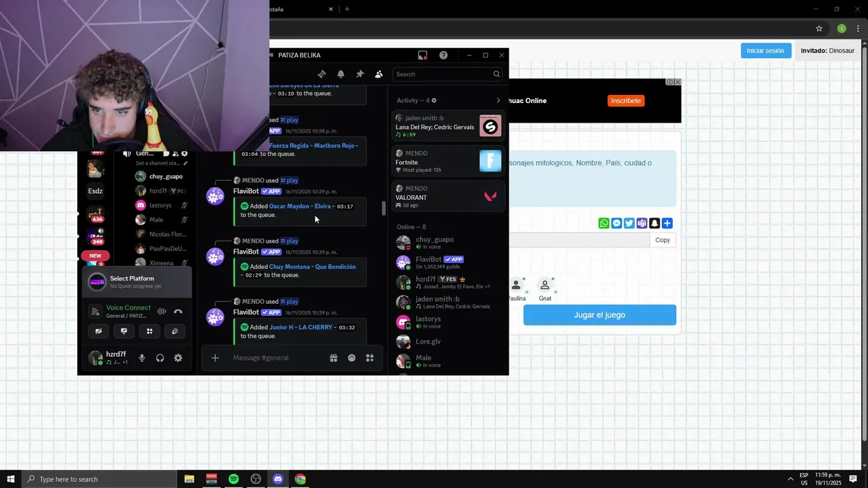The width and height of the screenshot is (868, 488).
Task: Click FlaviBot avatar beside Chuy Montana message
Action: click(215, 257)
